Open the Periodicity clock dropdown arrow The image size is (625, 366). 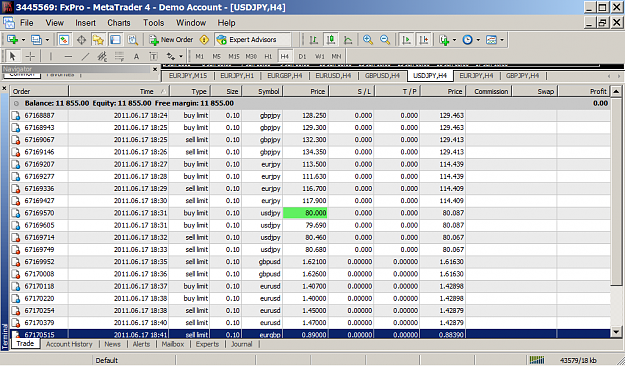coord(478,40)
